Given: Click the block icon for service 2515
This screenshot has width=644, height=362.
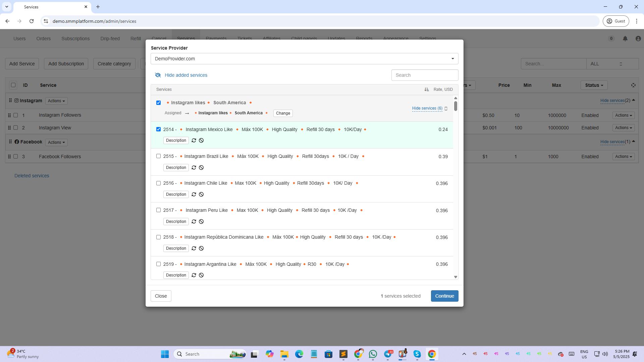Looking at the screenshot, I should pyautogui.click(x=201, y=168).
